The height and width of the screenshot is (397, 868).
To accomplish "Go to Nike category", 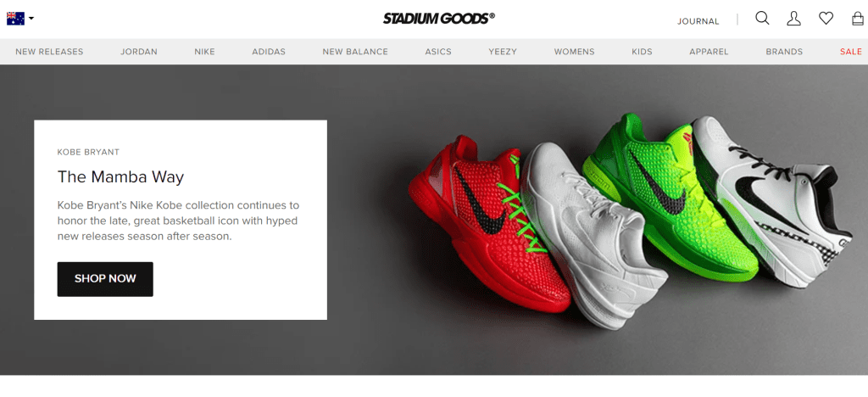I will click(x=204, y=52).
